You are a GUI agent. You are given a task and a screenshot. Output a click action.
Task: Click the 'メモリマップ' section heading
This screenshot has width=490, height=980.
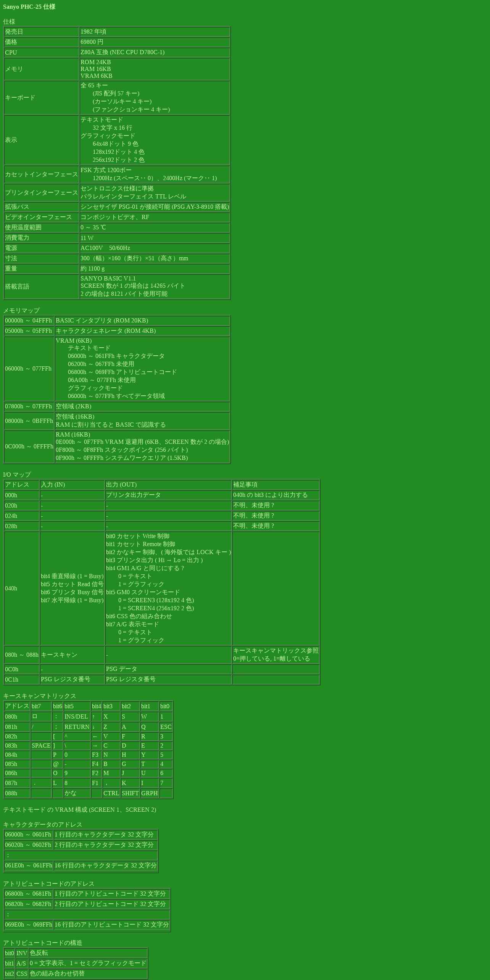point(21,310)
